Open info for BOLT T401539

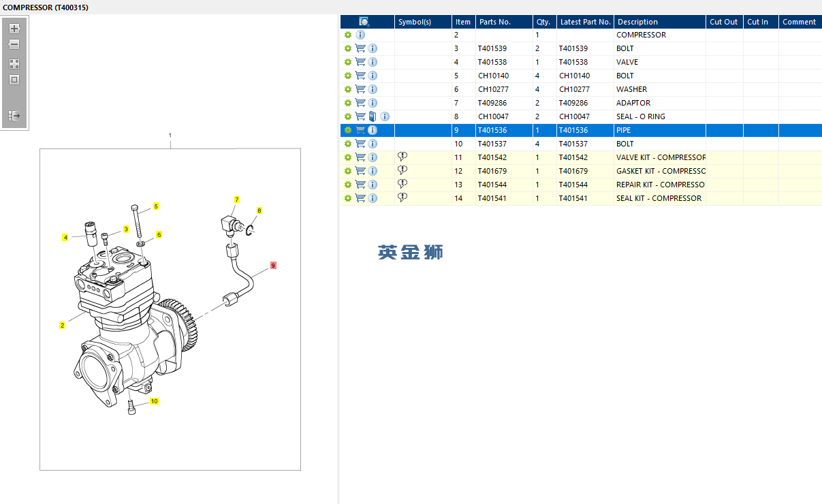pyautogui.click(x=373, y=48)
